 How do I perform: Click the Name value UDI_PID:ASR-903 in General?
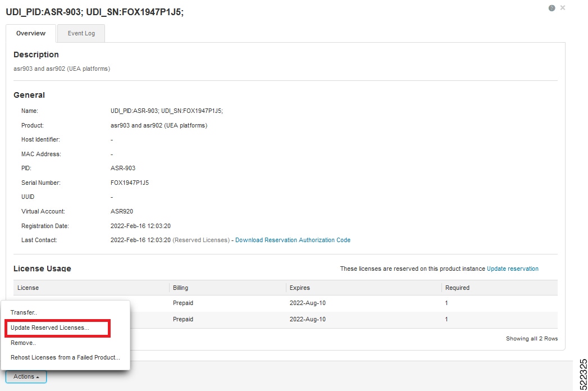coord(167,111)
